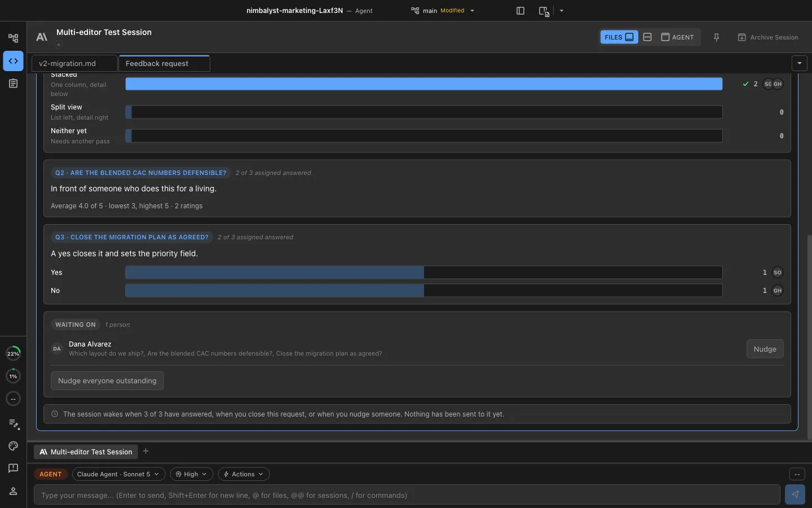Click the Multi-editor Test Session header title
Screen dimensions: 812x508
pyautogui.click(x=104, y=32)
